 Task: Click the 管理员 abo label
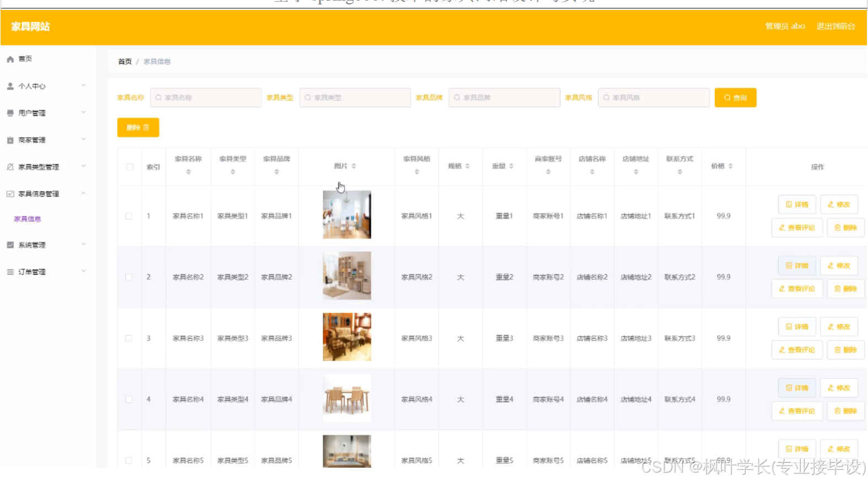click(x=785, y=26)
